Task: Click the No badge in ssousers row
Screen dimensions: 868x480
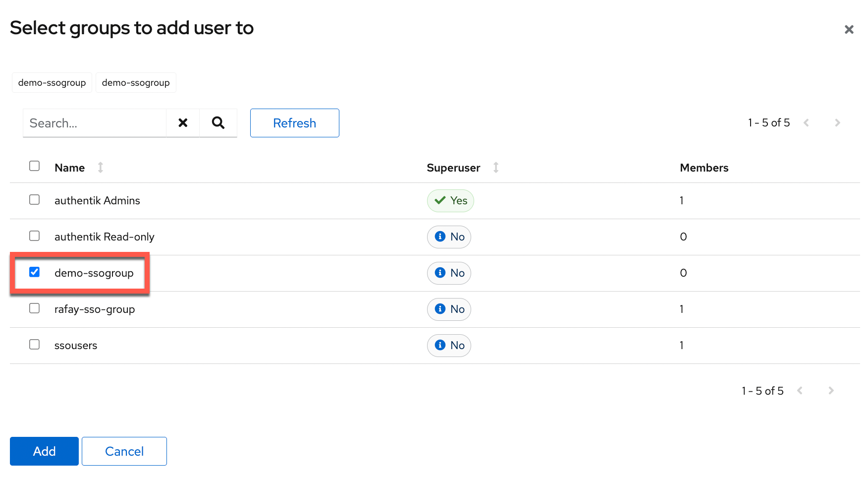Action: tap(449, 345)
